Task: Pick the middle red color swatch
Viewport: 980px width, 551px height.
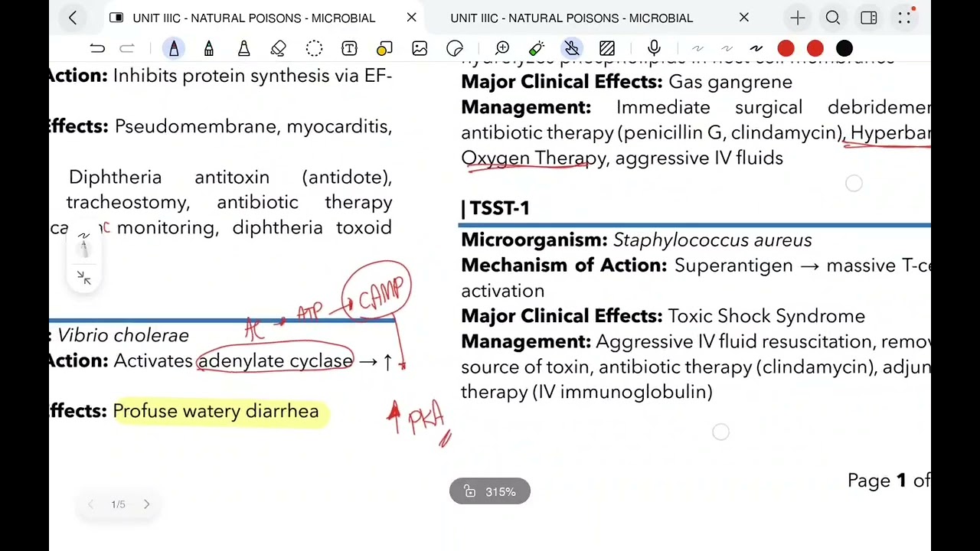Action: point(815,49)
